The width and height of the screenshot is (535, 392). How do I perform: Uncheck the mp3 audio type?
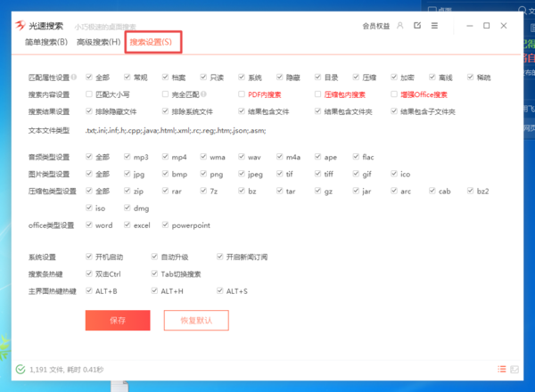coord(127,157)
